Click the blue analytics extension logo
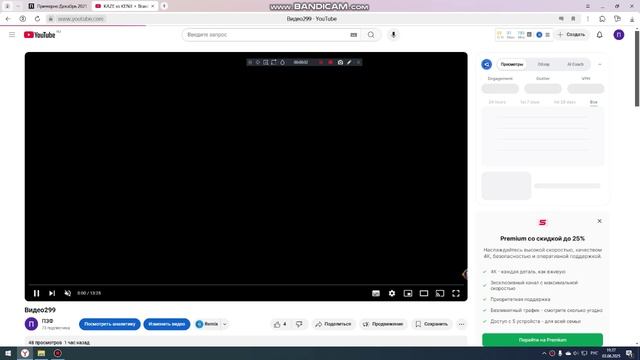 [x=487, y=64]
